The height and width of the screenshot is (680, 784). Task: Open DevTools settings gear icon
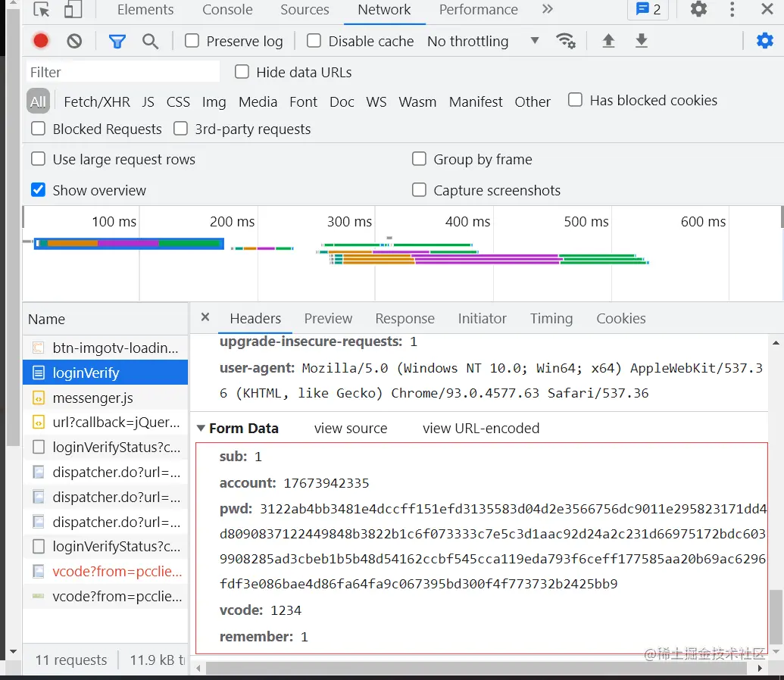pyautogui.click(x=698, y=9)
